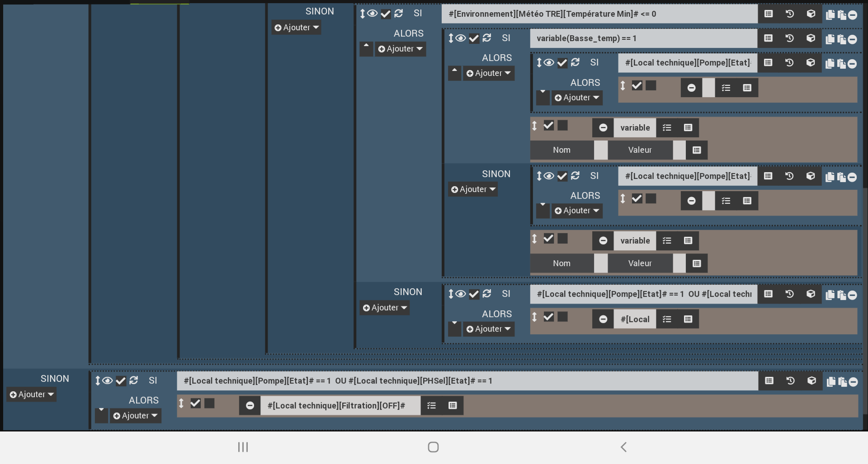Open command picker of the #[Local action
The height and width of the screenshot is (464, 868).
(x=688, y=319)
